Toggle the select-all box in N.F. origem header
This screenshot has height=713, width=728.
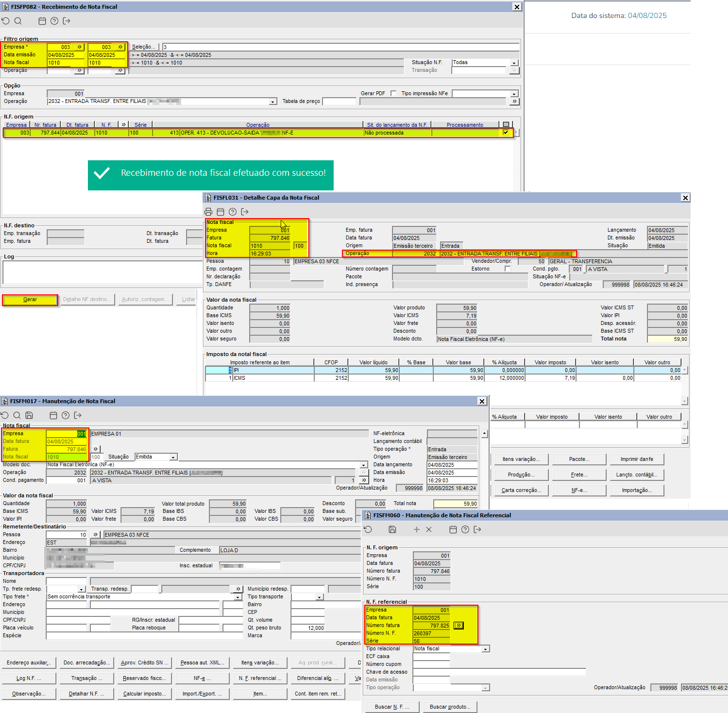pos(506,125)
